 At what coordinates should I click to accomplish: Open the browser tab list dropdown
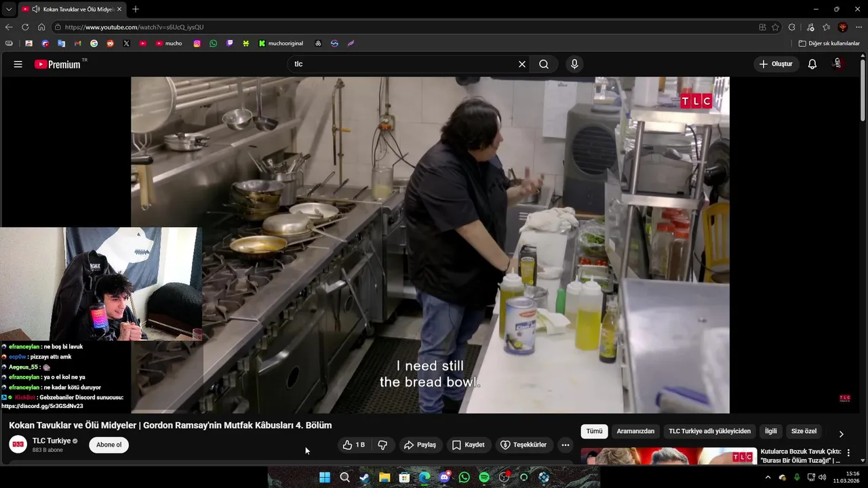click(9, 9)
